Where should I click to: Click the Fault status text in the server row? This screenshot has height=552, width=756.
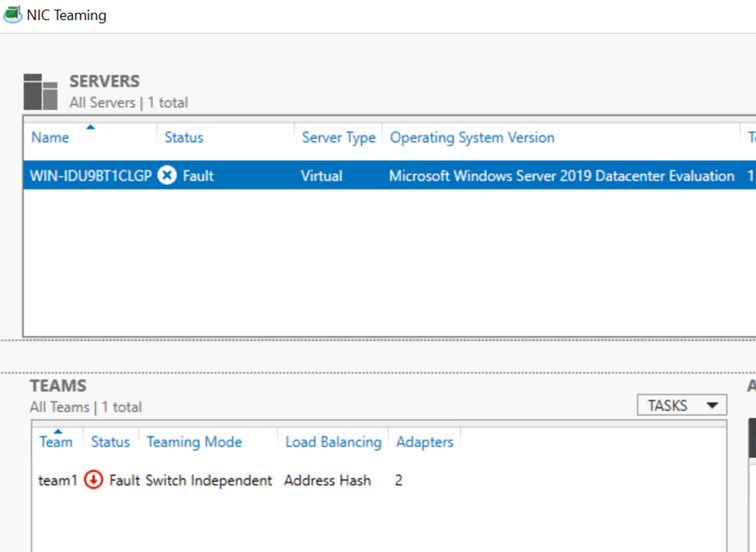198,176
